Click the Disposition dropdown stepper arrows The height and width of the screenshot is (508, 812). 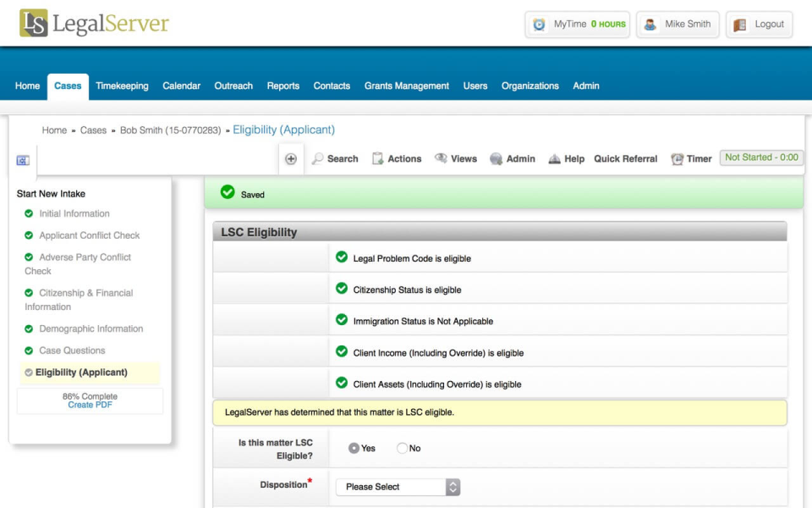tap(453, 487)
